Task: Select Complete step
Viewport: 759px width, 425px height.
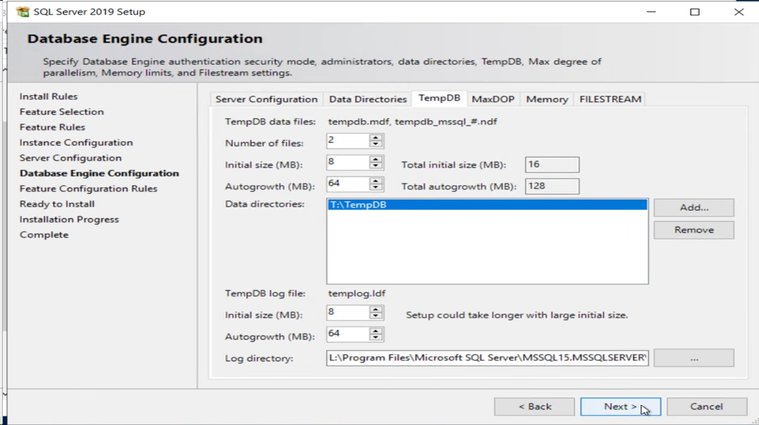Action: 44,235
